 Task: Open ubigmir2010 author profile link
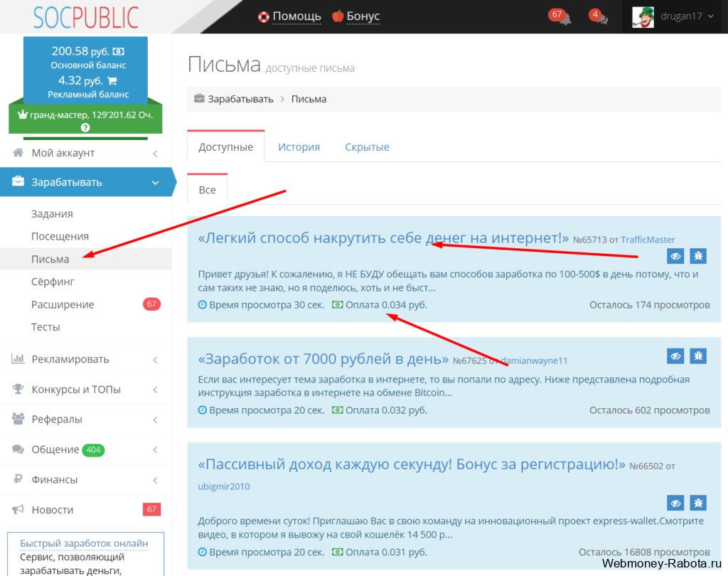point(224,486)
